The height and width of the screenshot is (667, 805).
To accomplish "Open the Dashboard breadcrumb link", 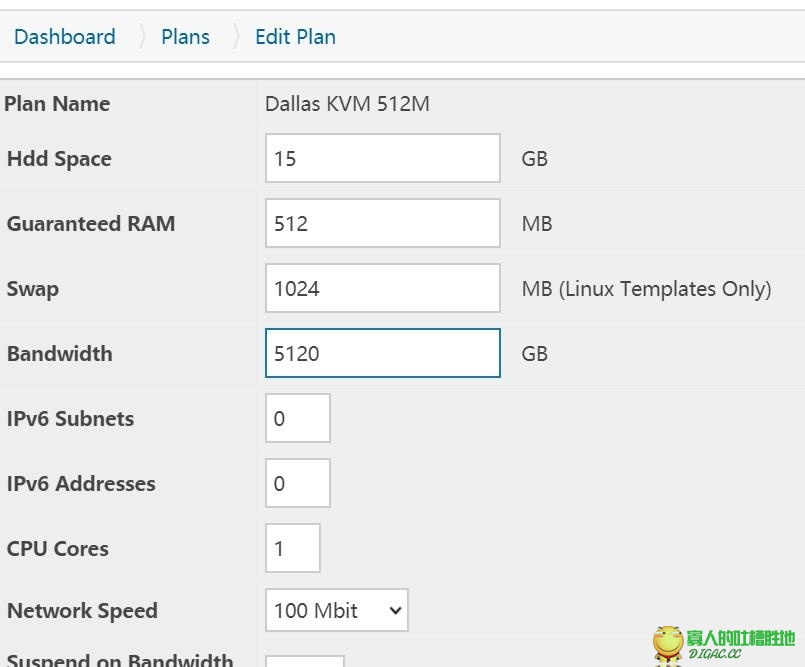I will (65, 37).
